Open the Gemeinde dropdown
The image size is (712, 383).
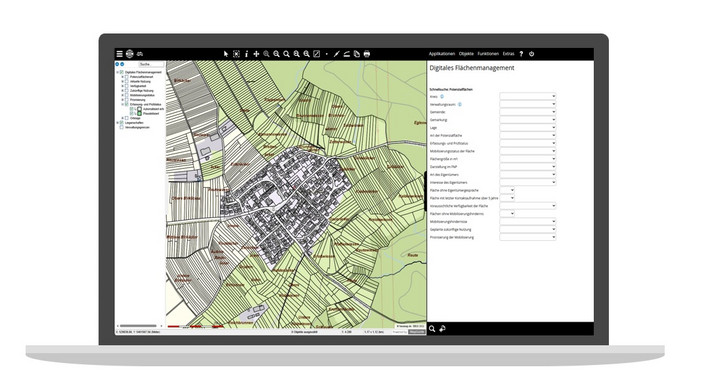click(x=528, y=112)
